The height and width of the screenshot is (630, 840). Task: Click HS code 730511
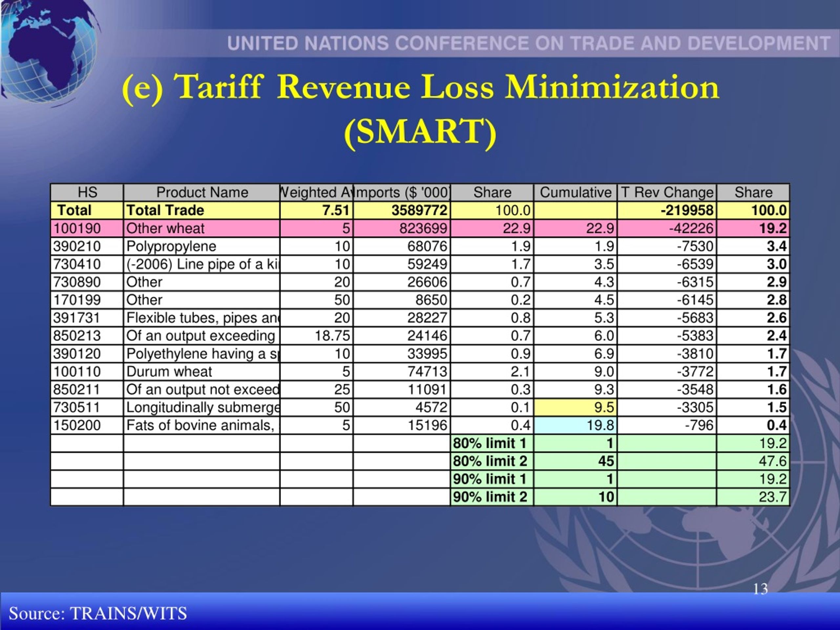pos(87,407)
